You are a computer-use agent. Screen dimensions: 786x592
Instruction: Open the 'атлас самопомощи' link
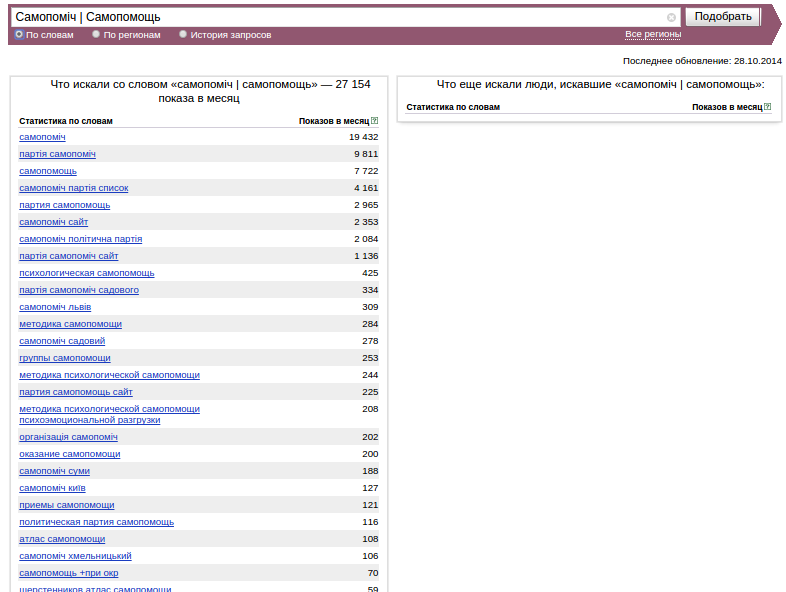pos(62,539)
